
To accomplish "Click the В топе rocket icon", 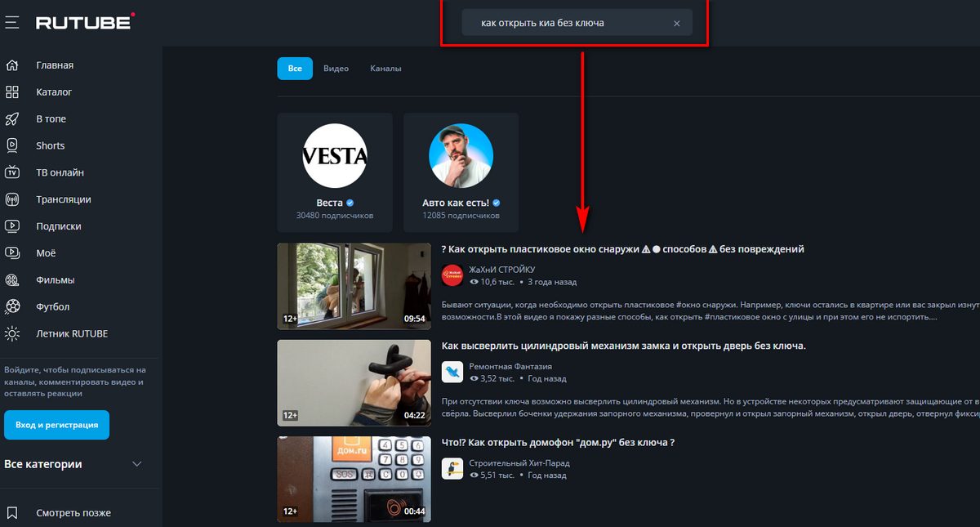I will coord(12,119).
